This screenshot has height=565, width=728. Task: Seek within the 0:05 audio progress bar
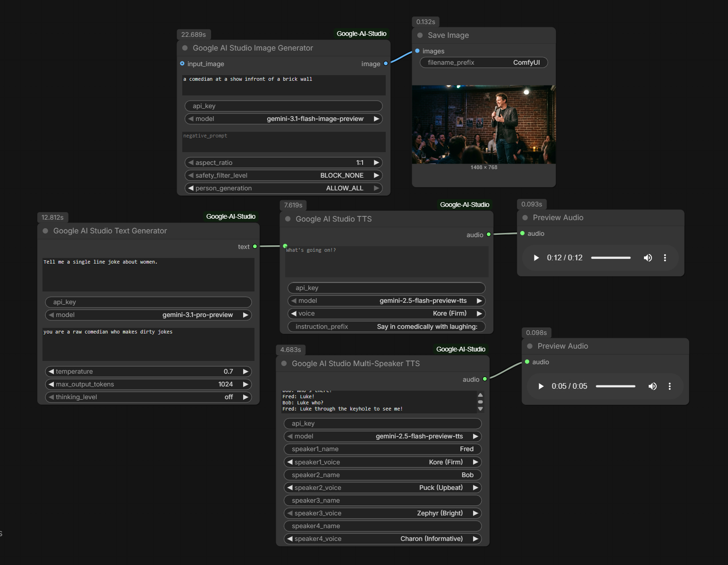coord(615,386)
